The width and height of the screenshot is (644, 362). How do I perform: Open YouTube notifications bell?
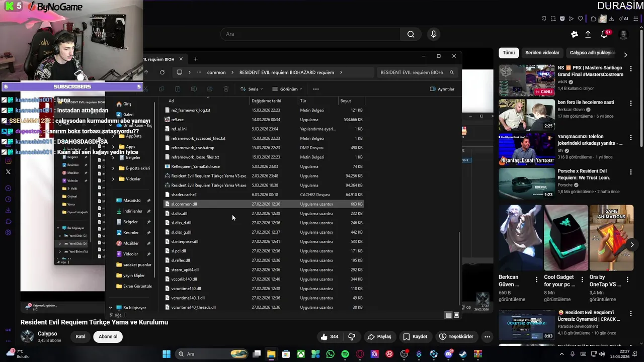point(604,34)
